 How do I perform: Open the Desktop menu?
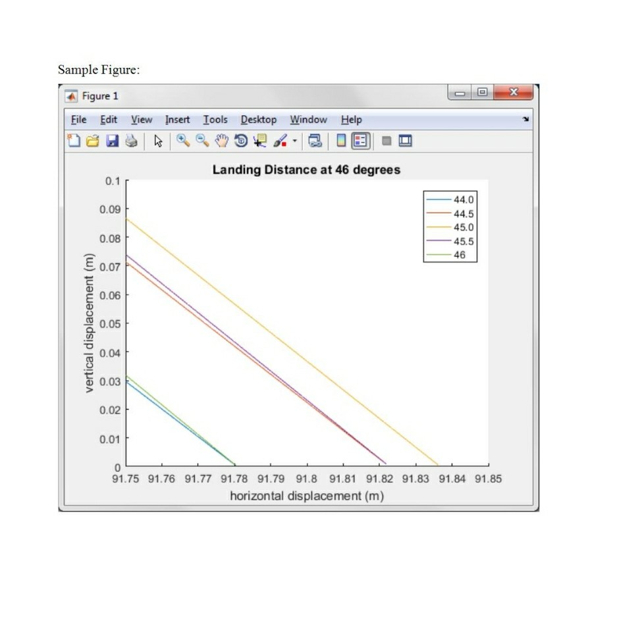tap(258, 120)
